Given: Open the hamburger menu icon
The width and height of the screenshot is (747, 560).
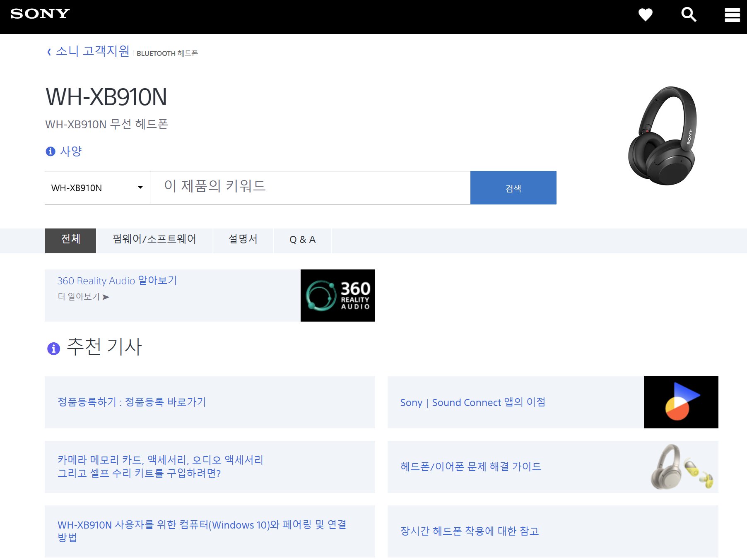Looking at the screenshot, I should coord(732,15).
